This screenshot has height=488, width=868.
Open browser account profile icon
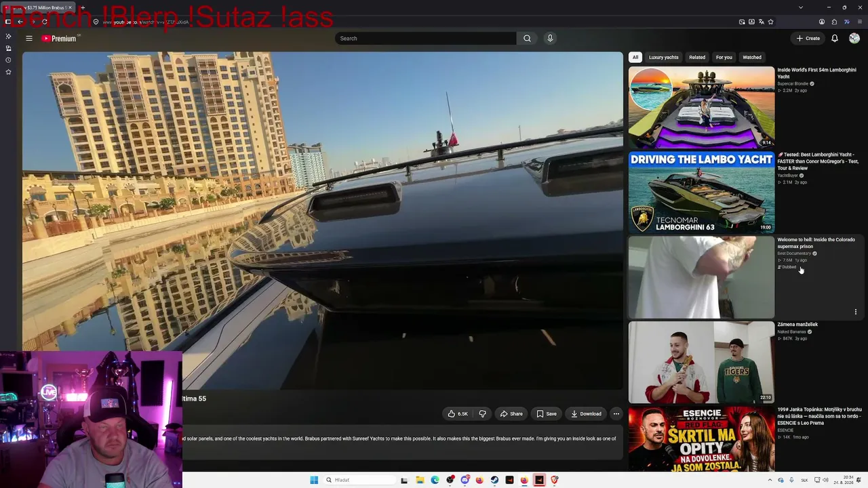coord(822,22)
